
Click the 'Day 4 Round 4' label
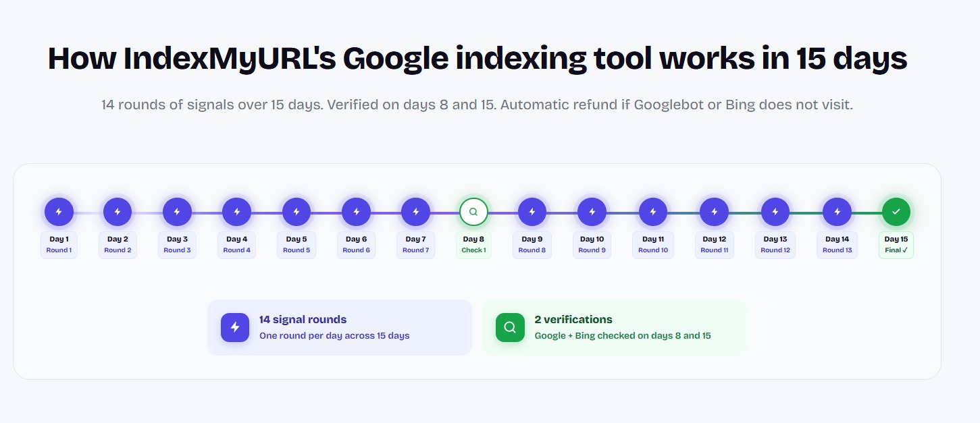tap(236, 245)
